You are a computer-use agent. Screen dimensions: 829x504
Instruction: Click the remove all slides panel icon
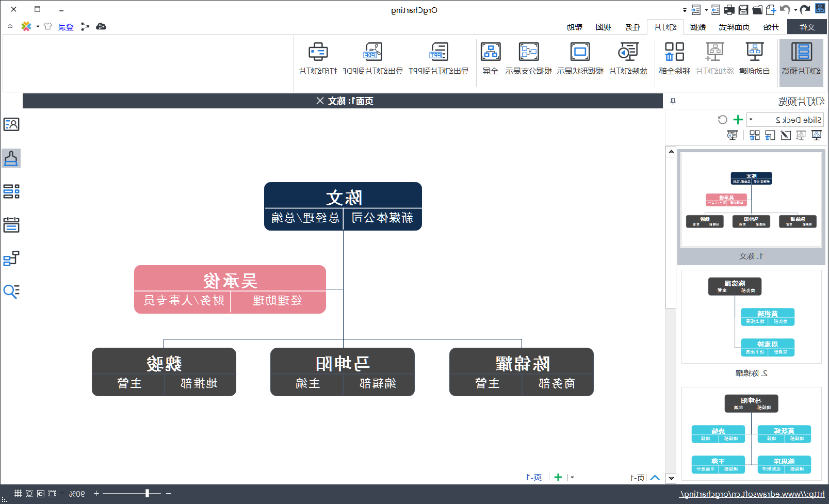[755, 135]
